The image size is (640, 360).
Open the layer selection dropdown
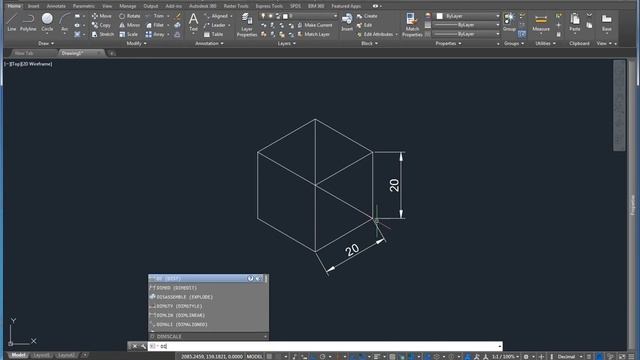pyautogui.click(x=311, y=16)
